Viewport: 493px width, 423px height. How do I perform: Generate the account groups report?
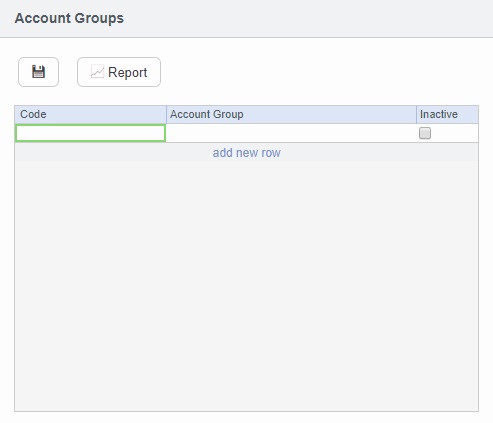coord(119,72)
